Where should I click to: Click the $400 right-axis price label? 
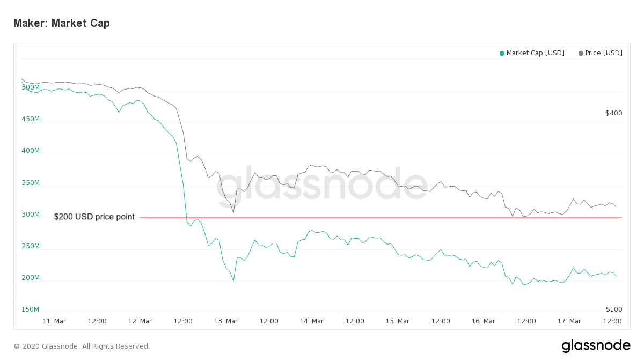(614, 113)
